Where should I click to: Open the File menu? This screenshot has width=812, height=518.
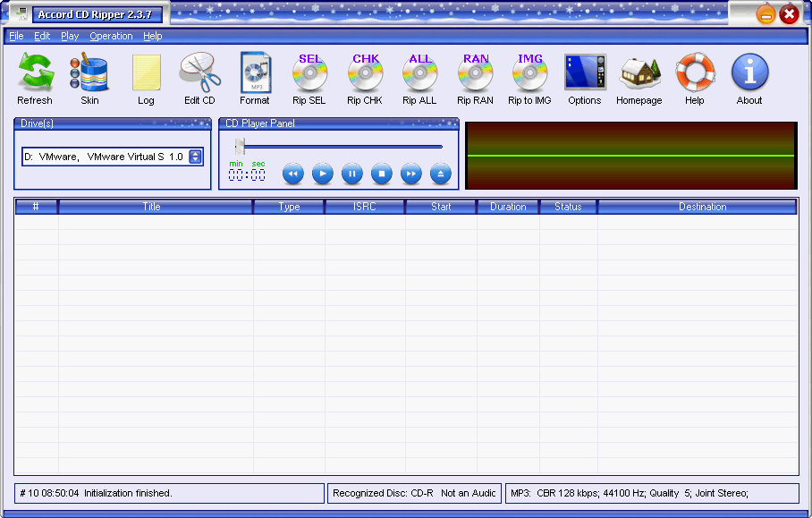(16, 36)
